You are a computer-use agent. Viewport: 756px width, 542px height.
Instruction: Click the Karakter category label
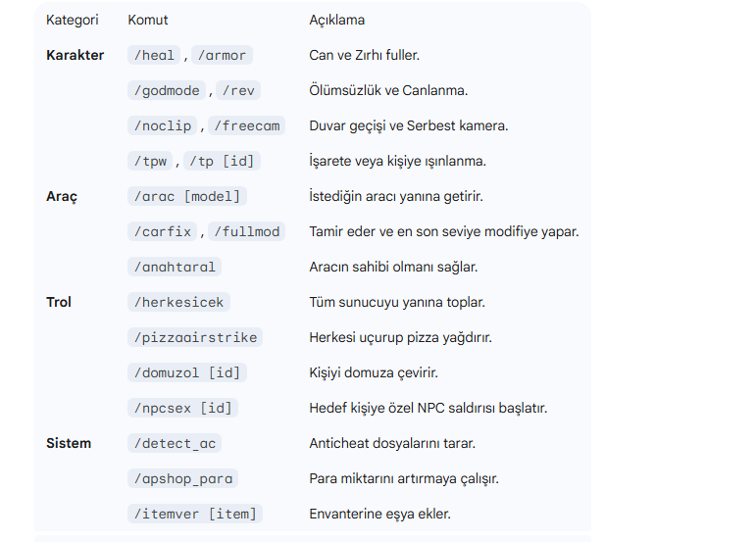coord(75,55)
